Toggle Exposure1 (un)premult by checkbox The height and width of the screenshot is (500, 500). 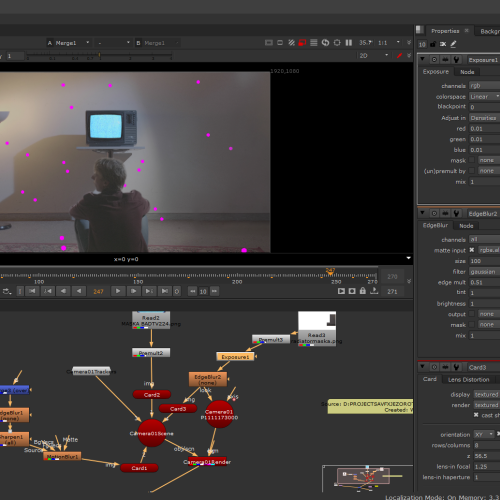tap(472, 171)
